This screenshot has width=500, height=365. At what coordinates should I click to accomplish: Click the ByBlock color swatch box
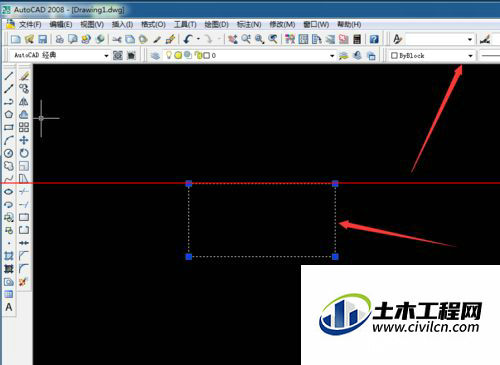394,56
